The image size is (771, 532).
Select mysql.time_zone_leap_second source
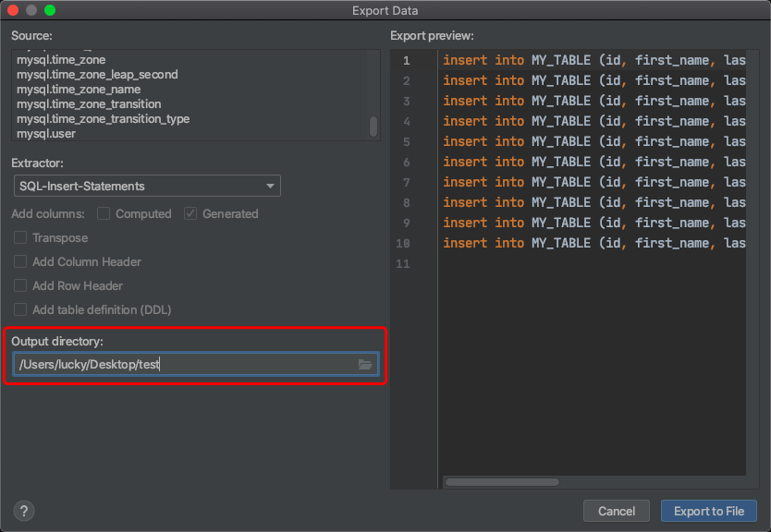tap(97, 75)
